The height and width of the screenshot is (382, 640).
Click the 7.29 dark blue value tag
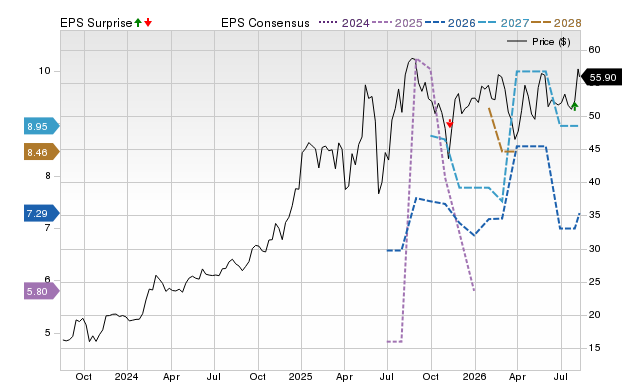coord(41,213)
